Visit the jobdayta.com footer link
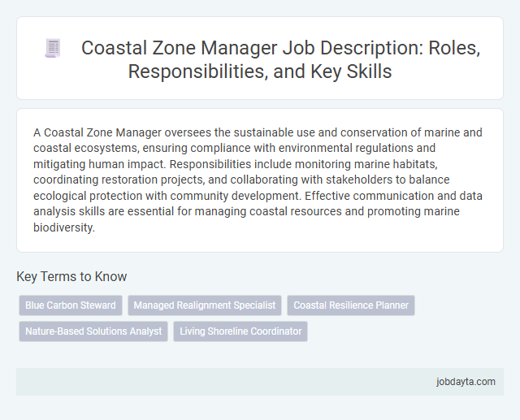Image resolution: width=520 pixels, height=420 pixels. click(466, 382)
